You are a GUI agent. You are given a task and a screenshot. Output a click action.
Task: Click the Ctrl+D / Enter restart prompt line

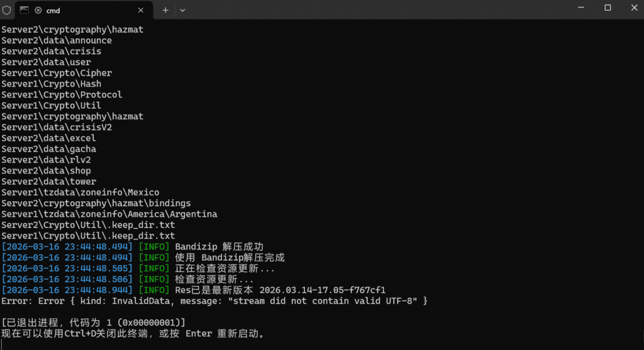[x=133, y=334]
